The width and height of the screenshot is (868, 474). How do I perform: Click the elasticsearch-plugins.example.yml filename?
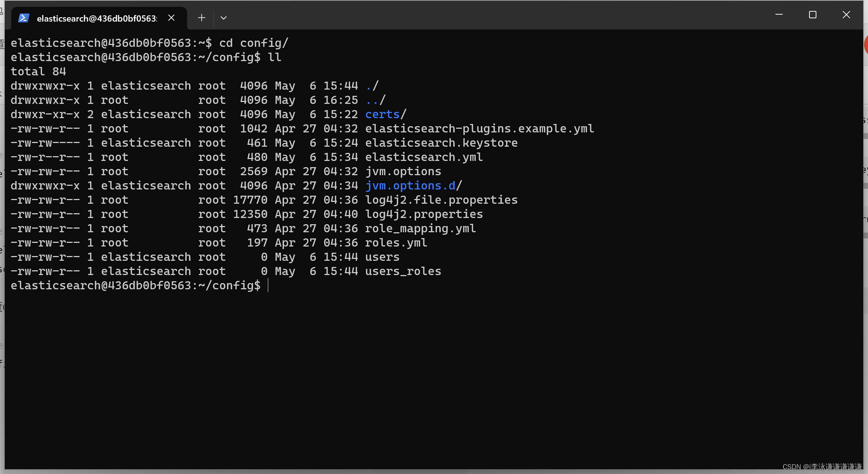479,128
